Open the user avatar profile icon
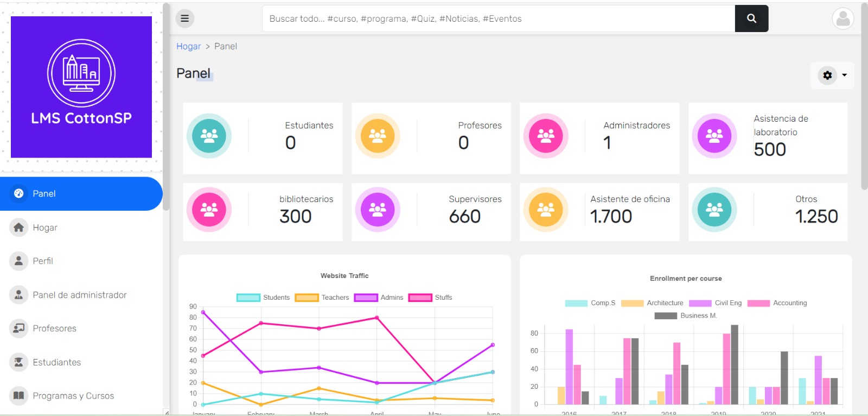 [x=843, y=18]
